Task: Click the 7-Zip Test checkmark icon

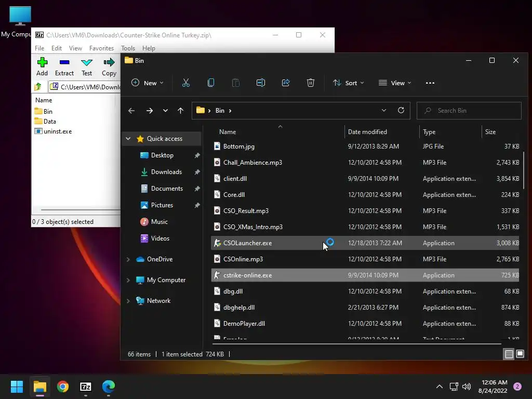Action: [87, 62]
